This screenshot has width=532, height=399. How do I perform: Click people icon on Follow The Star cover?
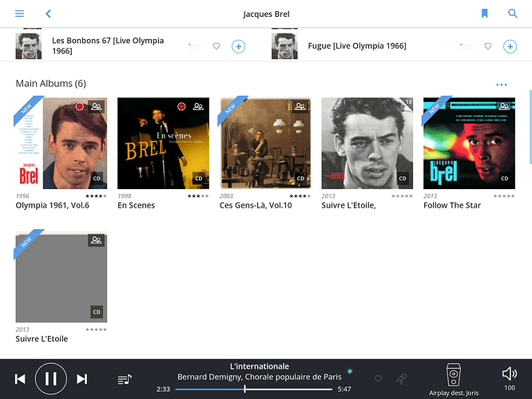click(x=504, y=106)
